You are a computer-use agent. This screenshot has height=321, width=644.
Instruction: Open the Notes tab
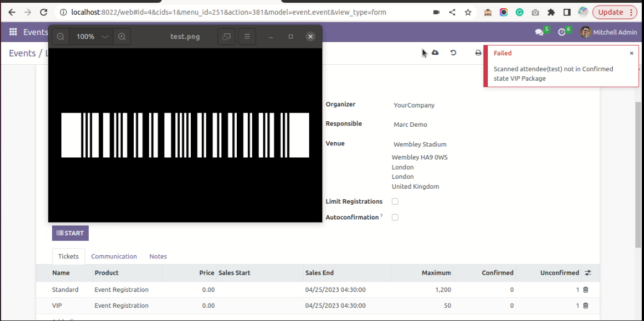[158, 256]
